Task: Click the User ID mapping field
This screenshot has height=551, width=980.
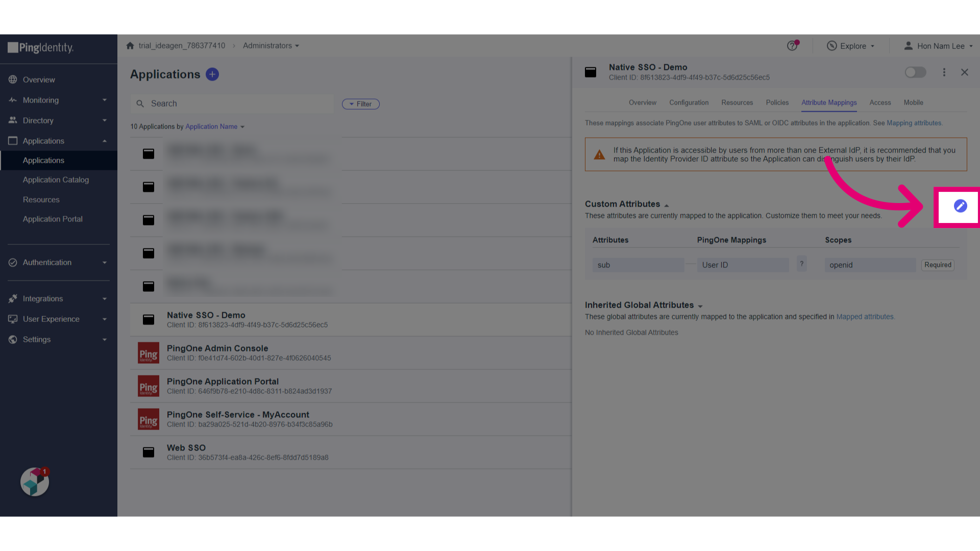Action: [743, 265]
